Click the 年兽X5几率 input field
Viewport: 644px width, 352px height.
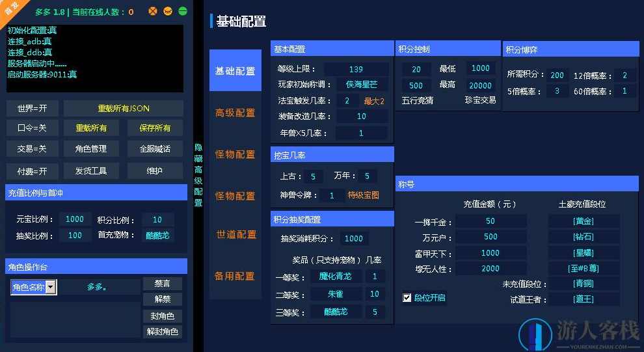coord(362,133)
